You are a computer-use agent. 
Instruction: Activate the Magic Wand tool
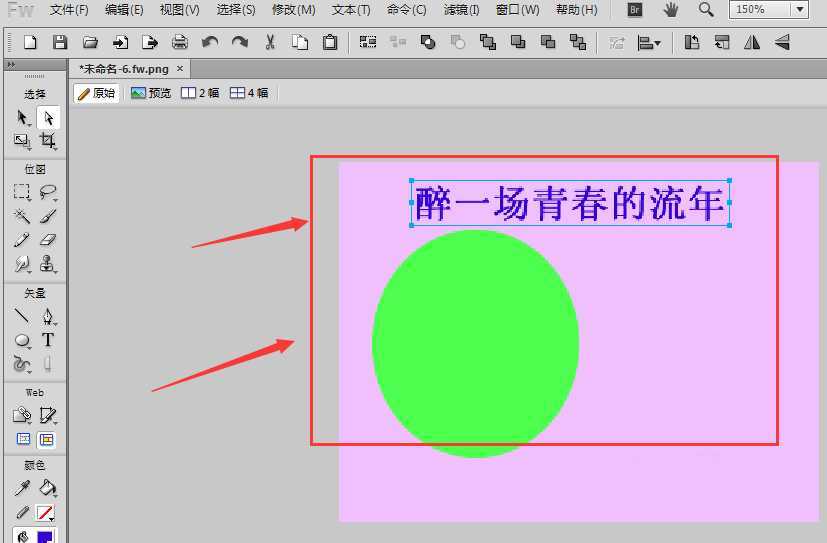[x=22, y=215]
